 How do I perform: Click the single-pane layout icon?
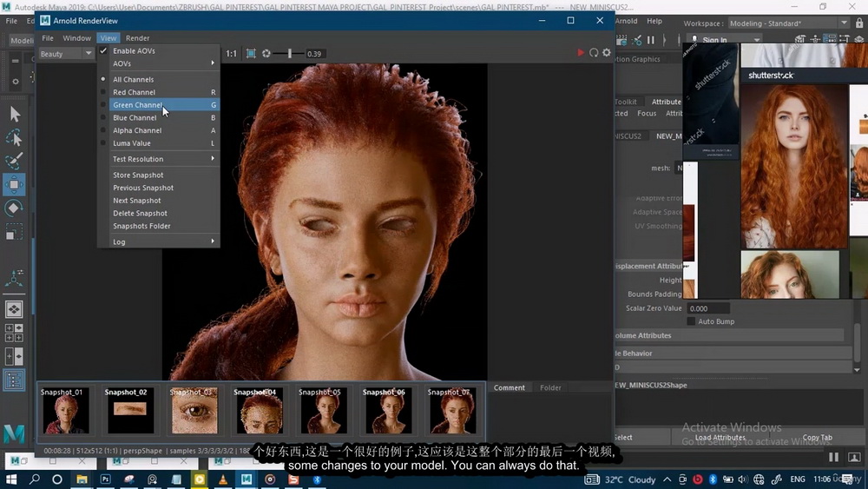tap(15, 309)
